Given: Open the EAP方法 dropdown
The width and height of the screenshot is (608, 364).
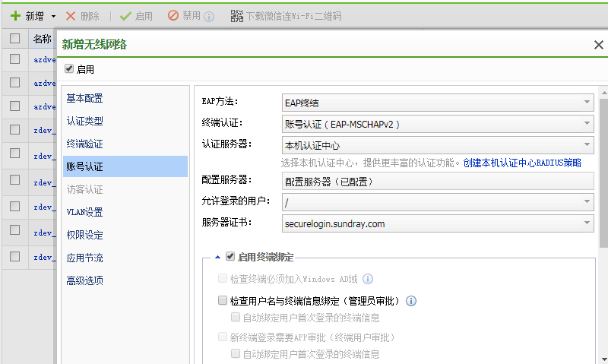Looking at the screenshot, I should pos(438,103).
